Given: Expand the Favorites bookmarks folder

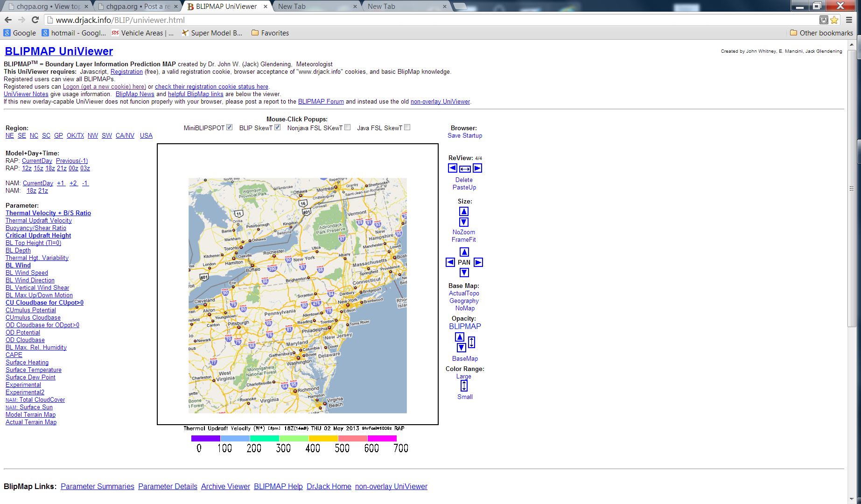Looking at the screenshot, I should pos(270,33).
